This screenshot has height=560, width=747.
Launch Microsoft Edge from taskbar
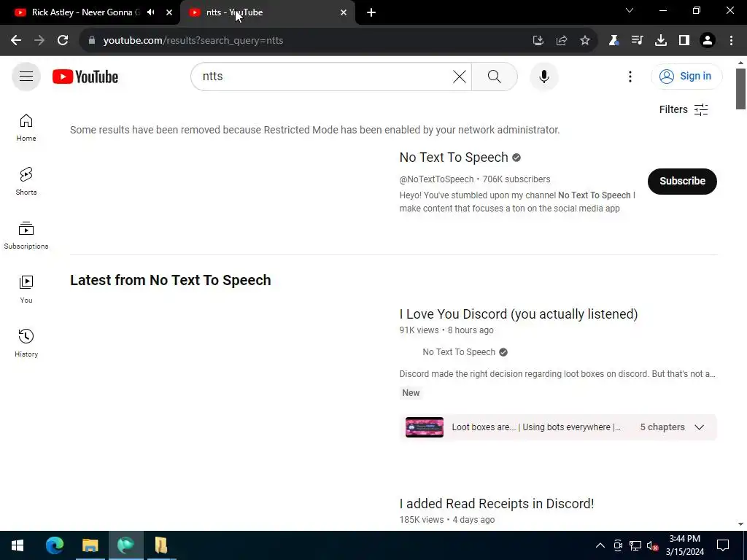(55, 545)
